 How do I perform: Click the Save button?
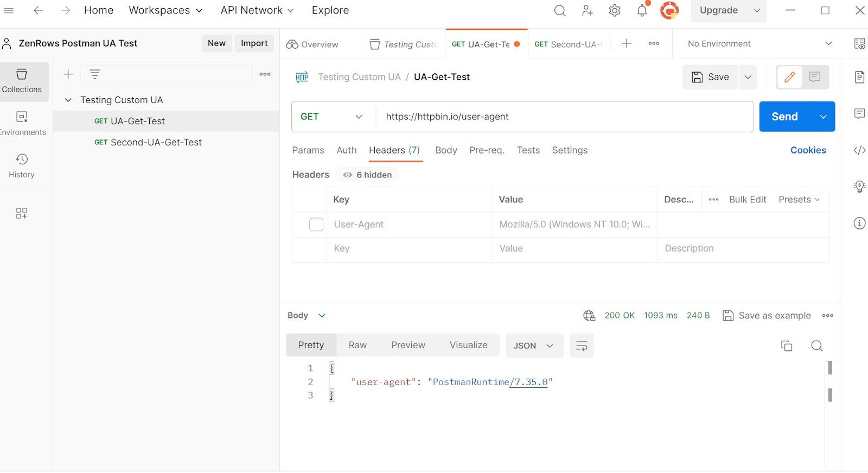(x=710, y=77)
